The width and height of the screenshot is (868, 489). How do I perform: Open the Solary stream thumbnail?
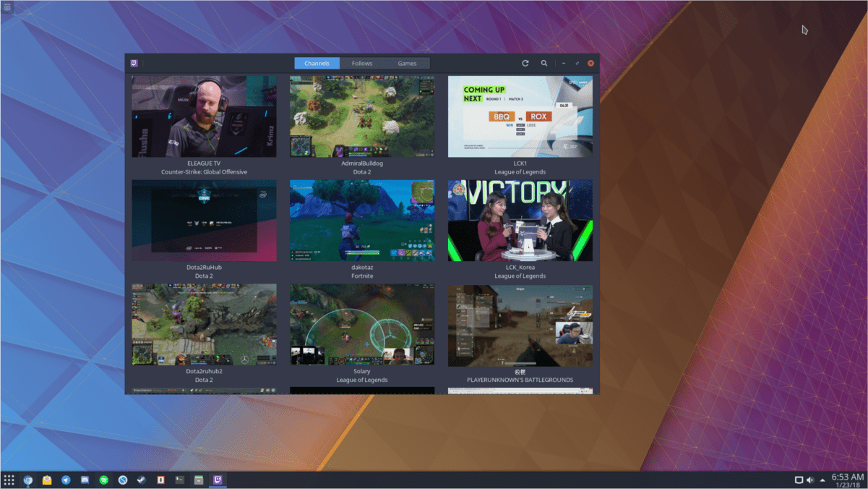tap(362, 324)
